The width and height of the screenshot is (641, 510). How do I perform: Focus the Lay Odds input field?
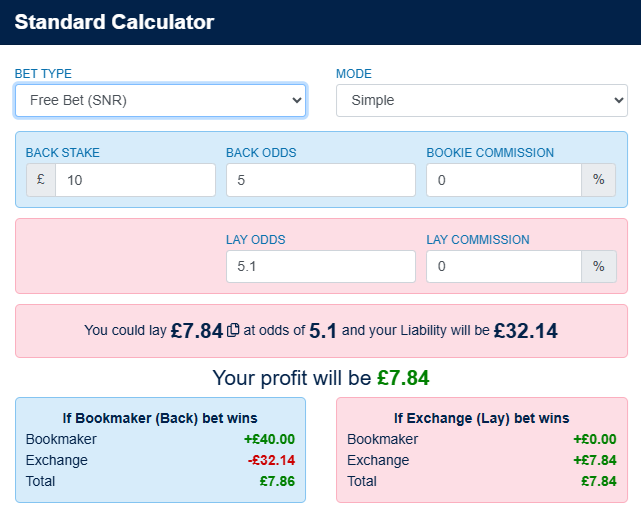321,266
